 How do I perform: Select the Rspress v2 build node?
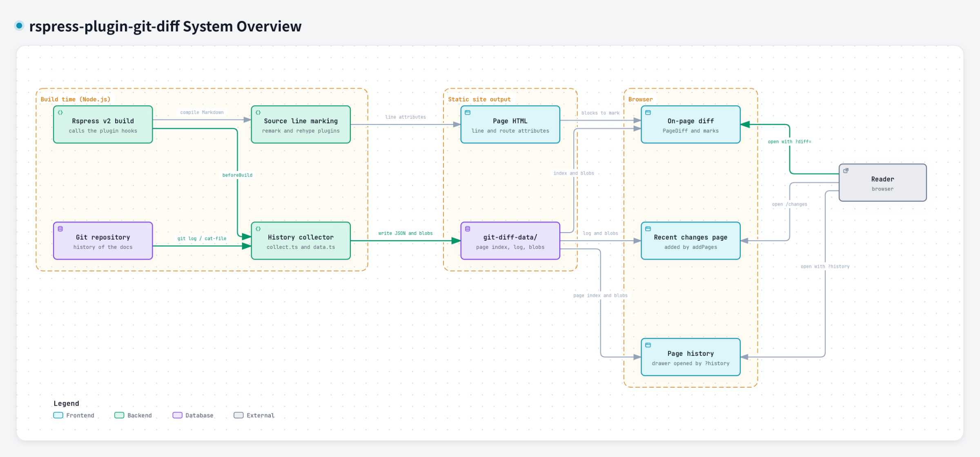(103, 124)
